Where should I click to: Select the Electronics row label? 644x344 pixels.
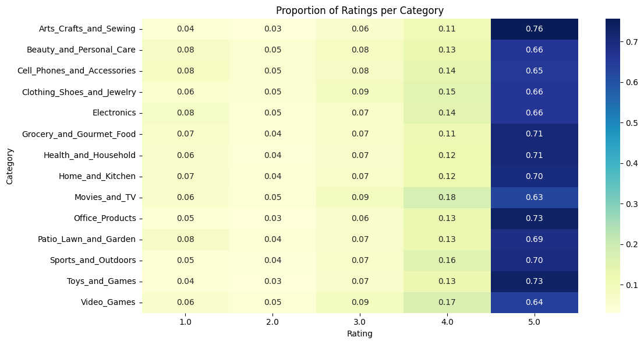114,113
